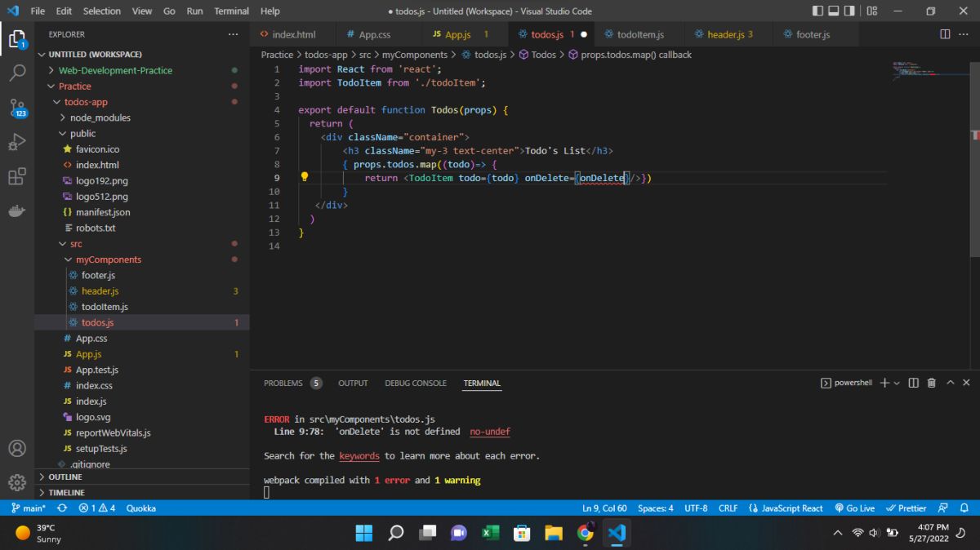This screenshot has height=550, width=980.
Task: Open Chrome from the taskbar
Action: coord(585,533)
